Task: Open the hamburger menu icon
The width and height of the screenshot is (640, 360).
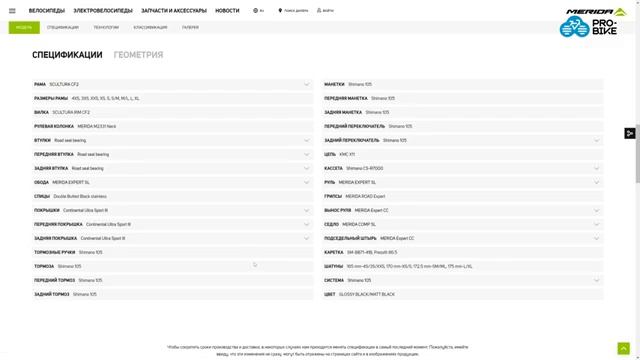Action: (x=12, y=11)
